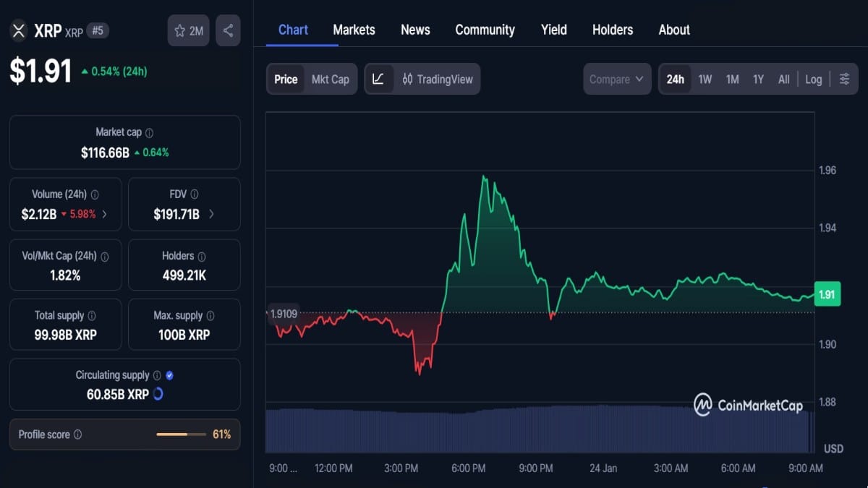868x488 pixels.
Task: Toggle Log scale on chart
Action: tap(814, 80)
